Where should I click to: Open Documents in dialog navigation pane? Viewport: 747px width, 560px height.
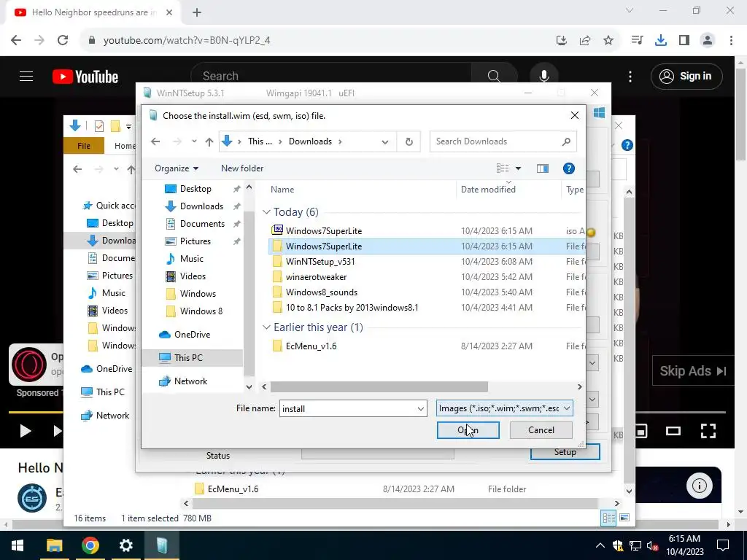tap(202, 224)
